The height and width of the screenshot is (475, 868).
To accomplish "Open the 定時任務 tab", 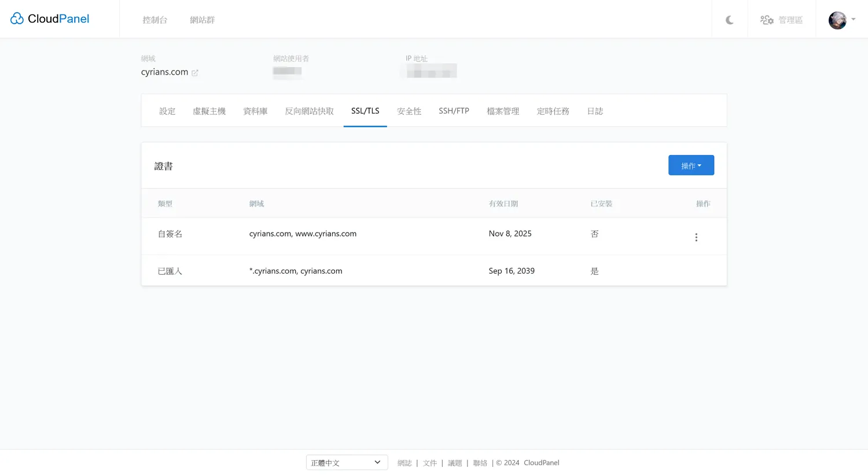I will (x=553, y=111).
